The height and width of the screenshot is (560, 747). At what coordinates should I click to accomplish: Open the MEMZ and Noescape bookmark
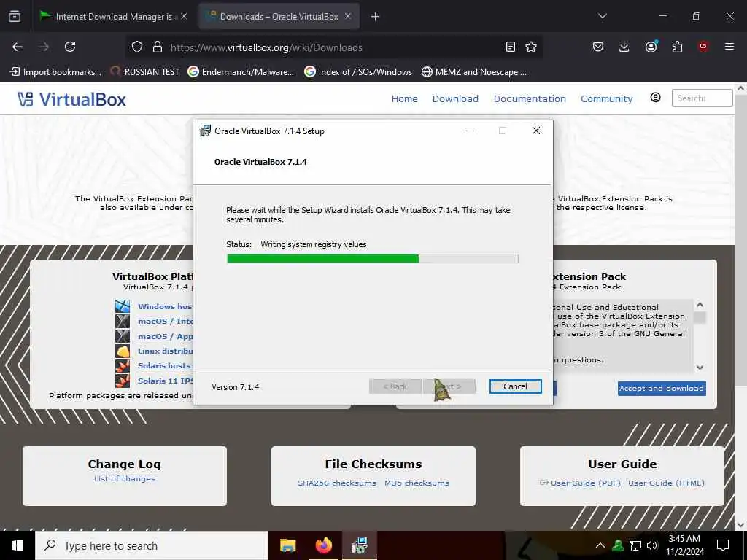[474, 72]
